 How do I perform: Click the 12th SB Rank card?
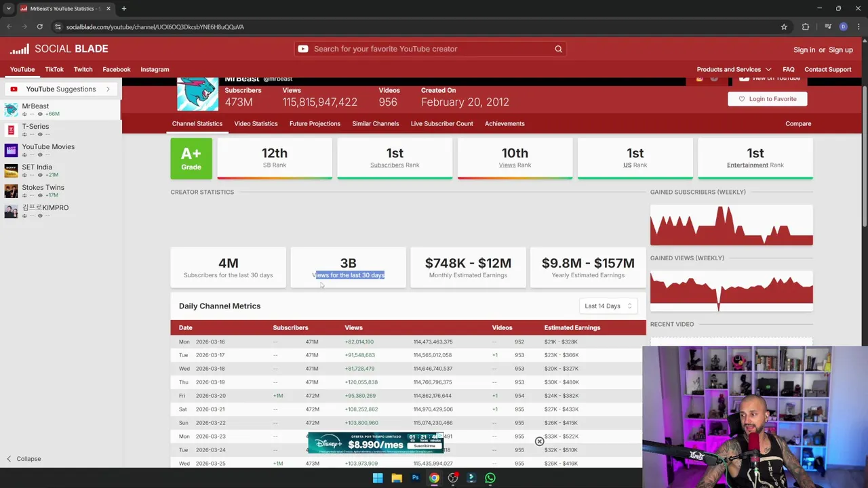tap(275, 159)
